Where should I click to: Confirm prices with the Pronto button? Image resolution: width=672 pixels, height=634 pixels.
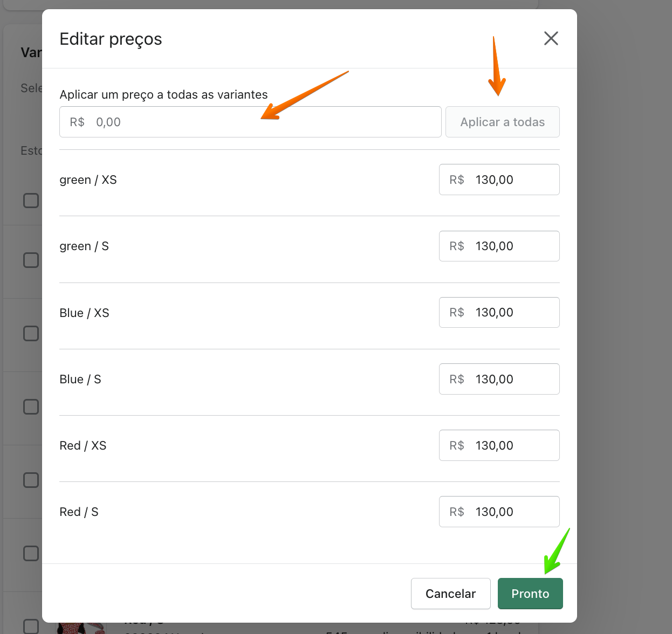pos(530,594)
